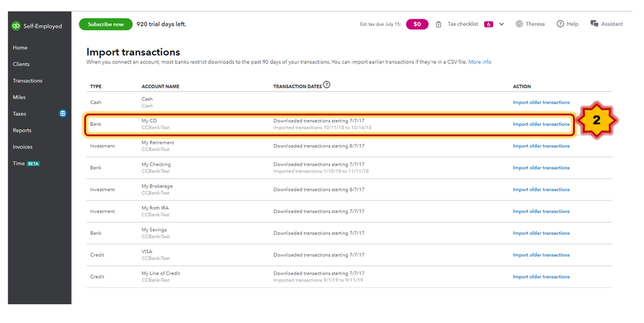644x323 pixels.
Task: Click the Subscribe now button
Action: [106, 24]
